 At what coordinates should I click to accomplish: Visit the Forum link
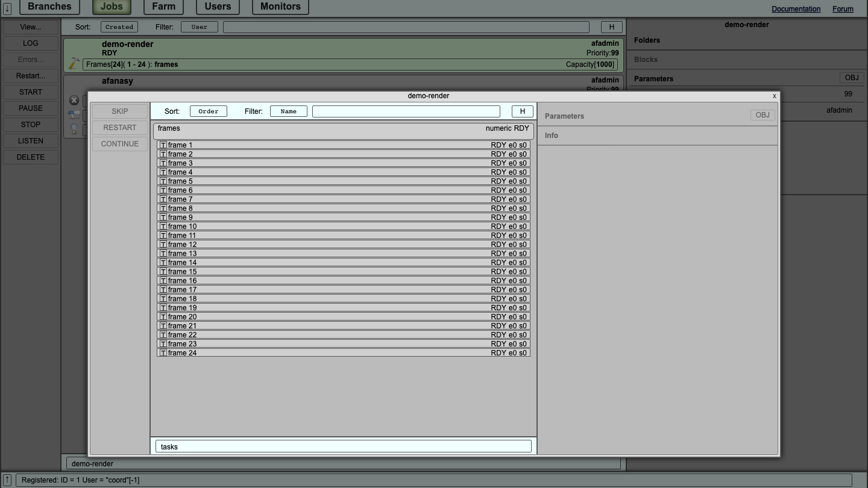(843, 9)
